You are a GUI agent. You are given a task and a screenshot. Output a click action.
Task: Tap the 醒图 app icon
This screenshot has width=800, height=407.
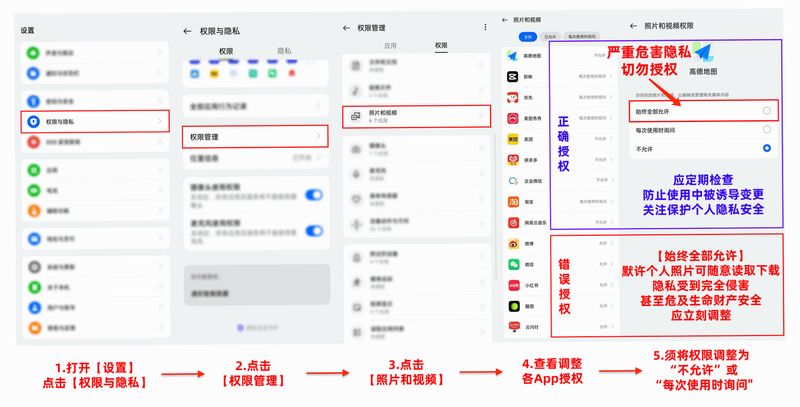[x=514, y=307]
